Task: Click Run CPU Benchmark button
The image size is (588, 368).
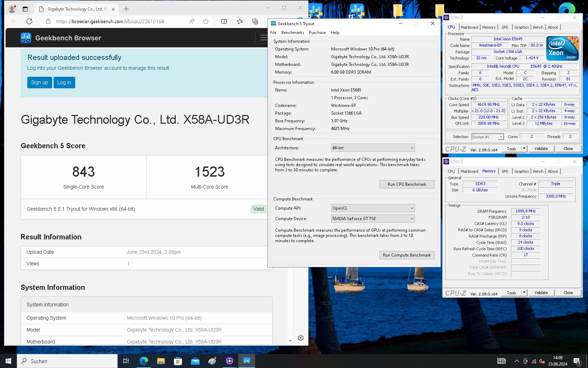Action: tap(407, 184)
